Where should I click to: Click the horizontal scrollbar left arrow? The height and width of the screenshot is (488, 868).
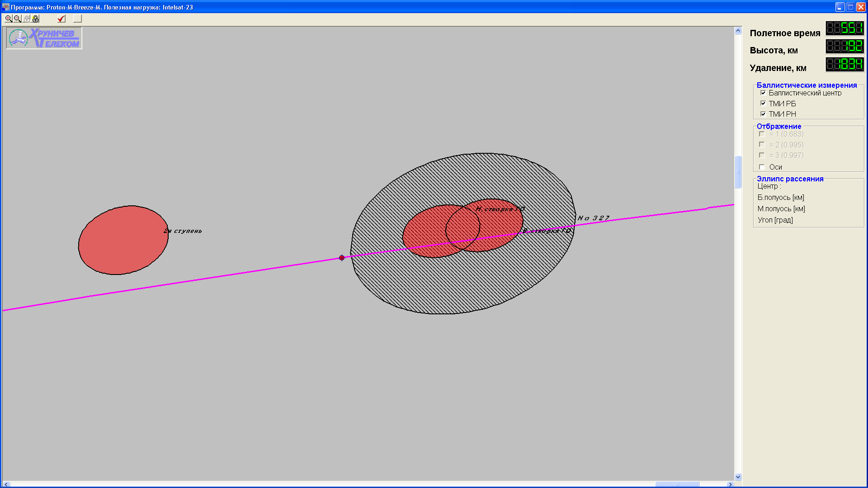tap(6, 484)
